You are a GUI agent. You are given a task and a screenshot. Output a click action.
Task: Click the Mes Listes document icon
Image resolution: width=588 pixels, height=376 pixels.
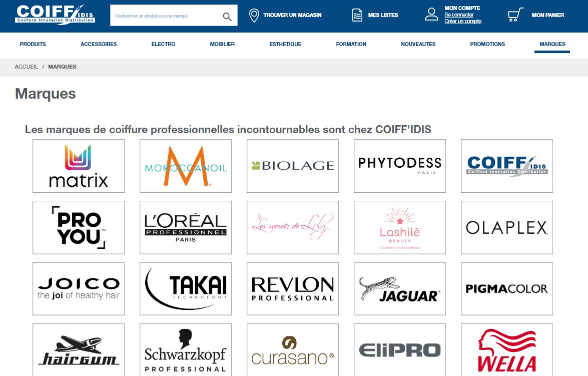click(357, 16)
